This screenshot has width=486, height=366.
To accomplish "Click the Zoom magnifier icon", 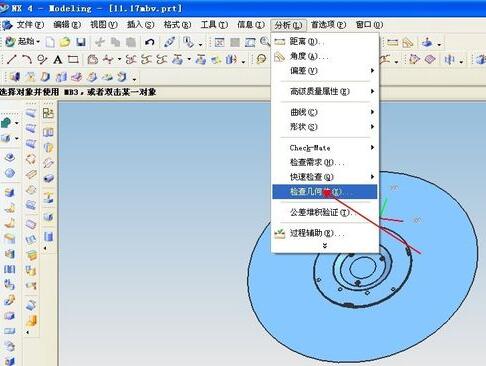I will [x=265, y=41].
